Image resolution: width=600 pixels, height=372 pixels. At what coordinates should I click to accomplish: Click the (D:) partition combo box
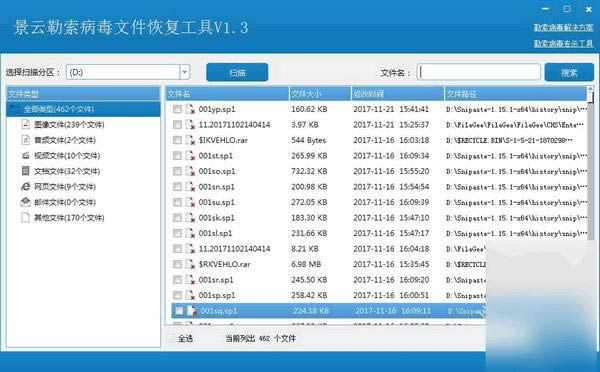128,72
